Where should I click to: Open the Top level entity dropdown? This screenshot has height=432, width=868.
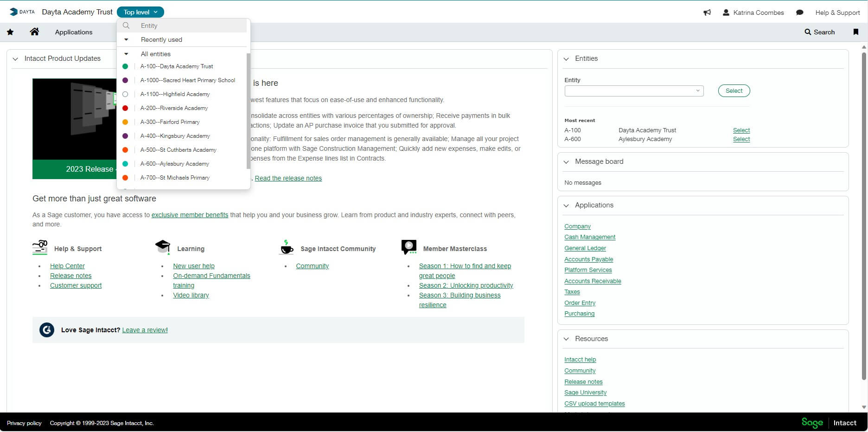click(140, 12)
